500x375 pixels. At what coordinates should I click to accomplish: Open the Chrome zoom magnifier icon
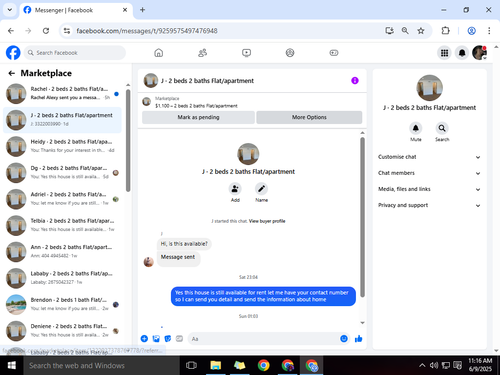click(405, 31)
